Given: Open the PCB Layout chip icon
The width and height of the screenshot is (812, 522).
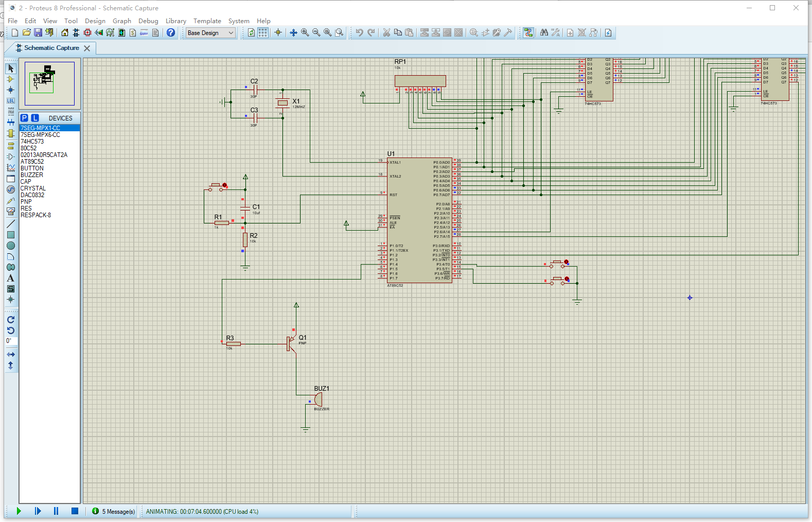Looking at the screenshot, I should 87,32.
